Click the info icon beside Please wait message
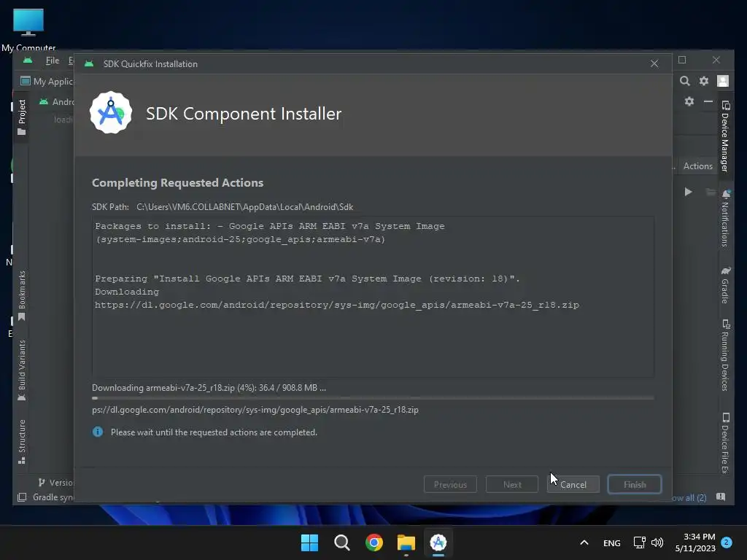This screenshot has height=560, width=747. [x=98, y=432]
